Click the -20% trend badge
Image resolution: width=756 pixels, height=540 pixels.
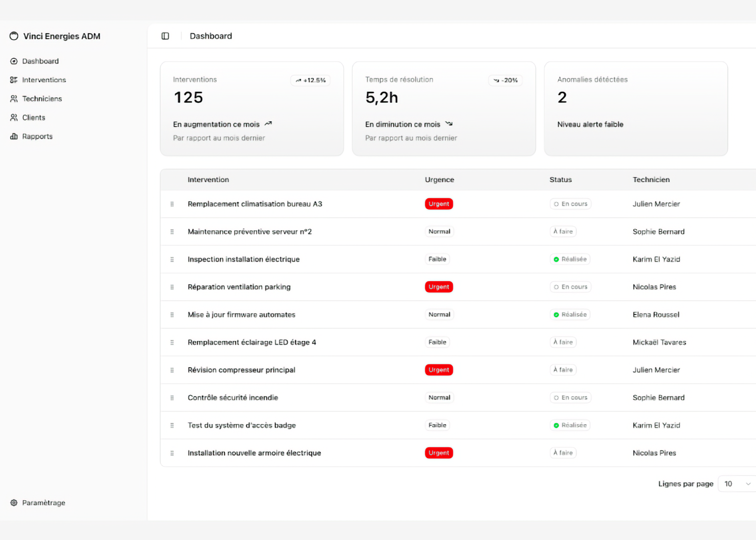click(505, 80)
